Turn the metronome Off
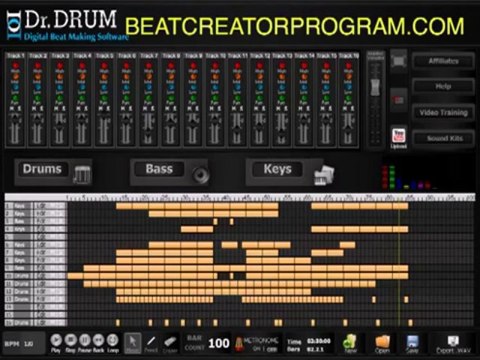480x360 pixels. pyautogui.click(x=272, y=349)
